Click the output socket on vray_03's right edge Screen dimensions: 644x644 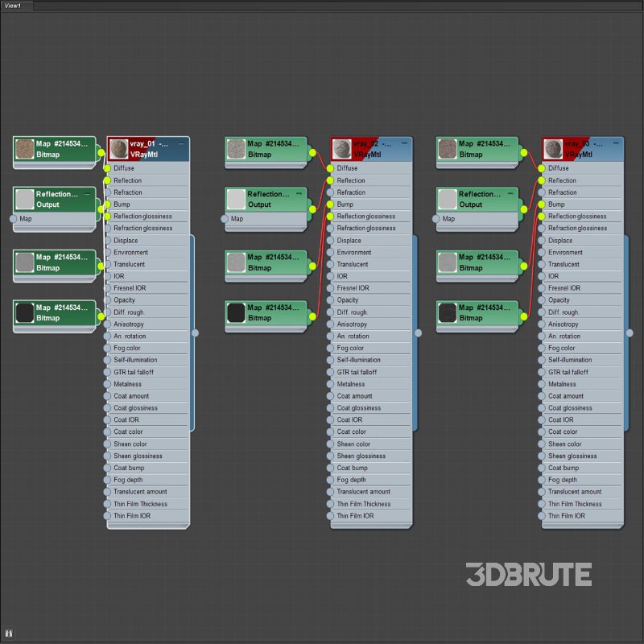(x=630, y=332)
